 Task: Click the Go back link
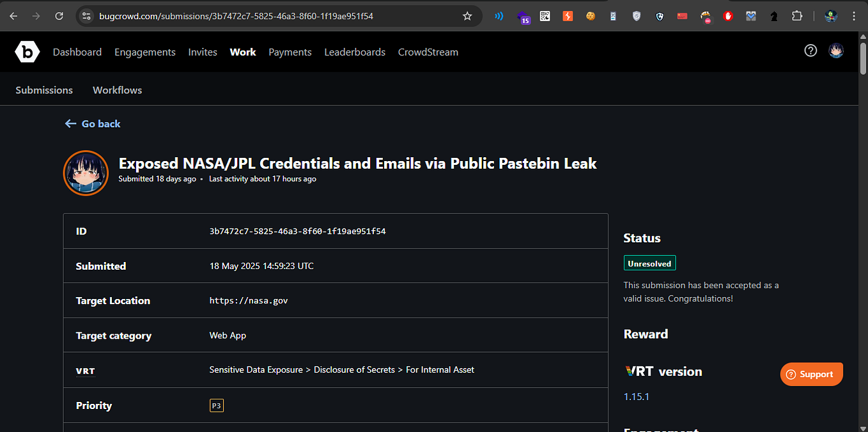pos(92,123)
